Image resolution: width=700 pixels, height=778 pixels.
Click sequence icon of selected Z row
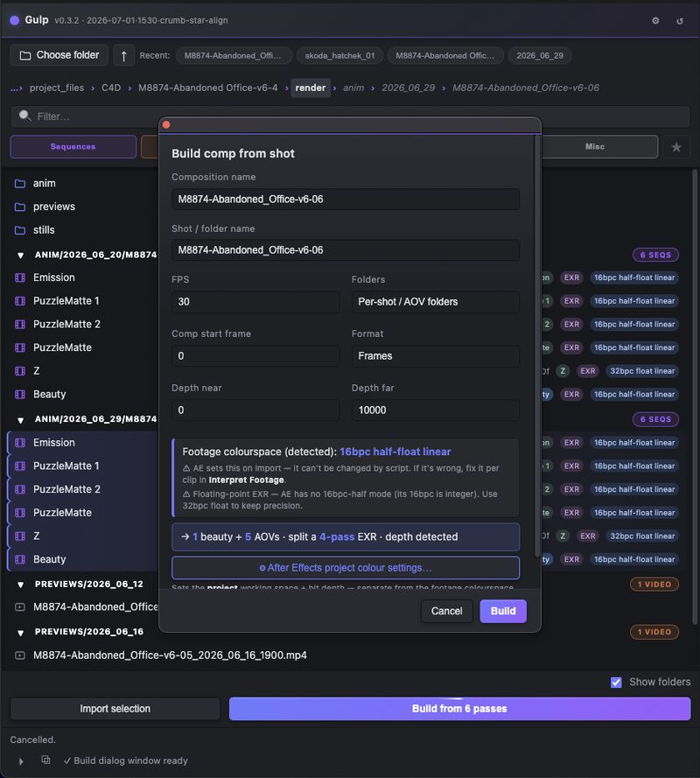(20, 536)
